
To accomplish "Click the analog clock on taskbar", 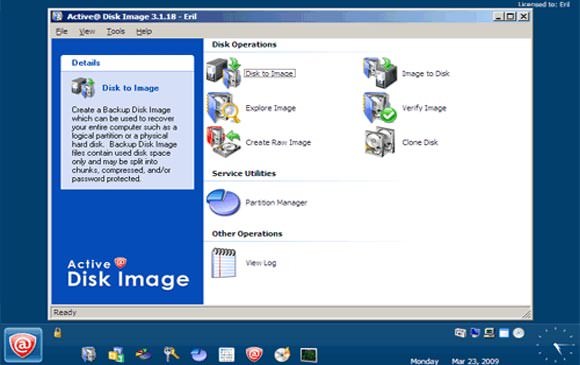I will [x=556, y=345].
